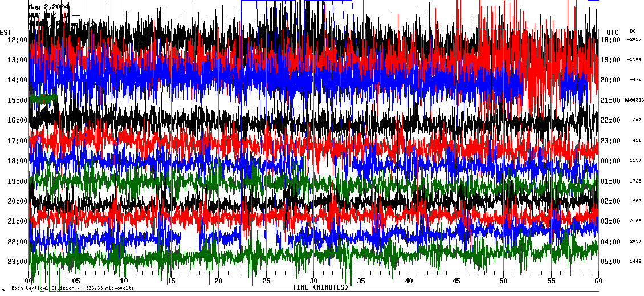644x296 pixels.
Task: Click the Each Vertical Division scale note
Action: pyautogui.click(x=72, y=288)
